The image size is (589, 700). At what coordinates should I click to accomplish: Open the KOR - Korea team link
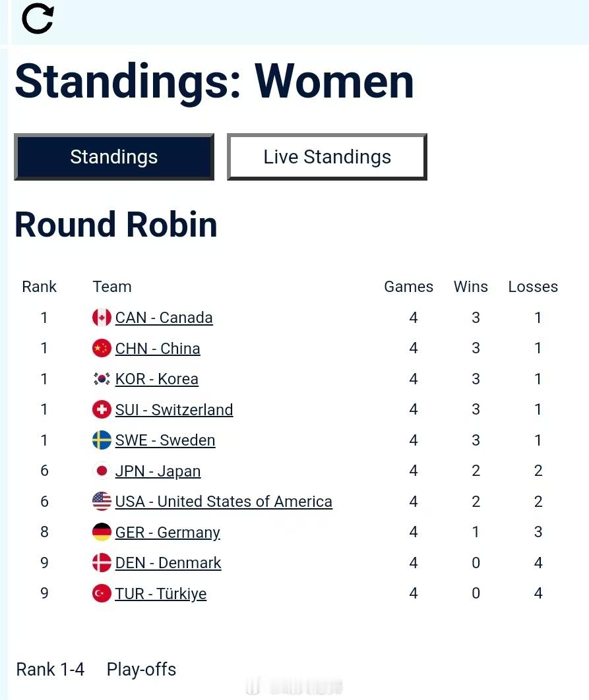pos(157,379)
